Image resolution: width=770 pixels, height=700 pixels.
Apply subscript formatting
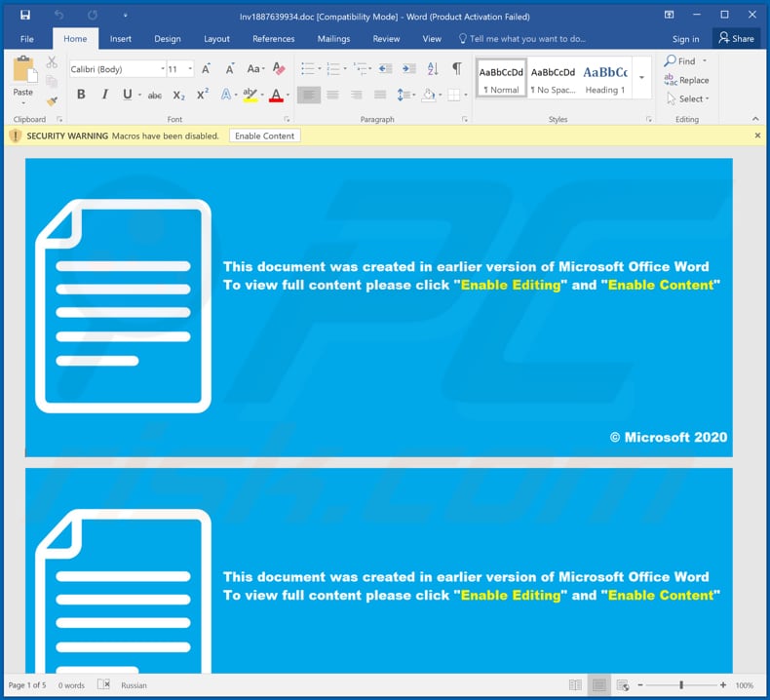pyautogui.click(x=178, y=96)
